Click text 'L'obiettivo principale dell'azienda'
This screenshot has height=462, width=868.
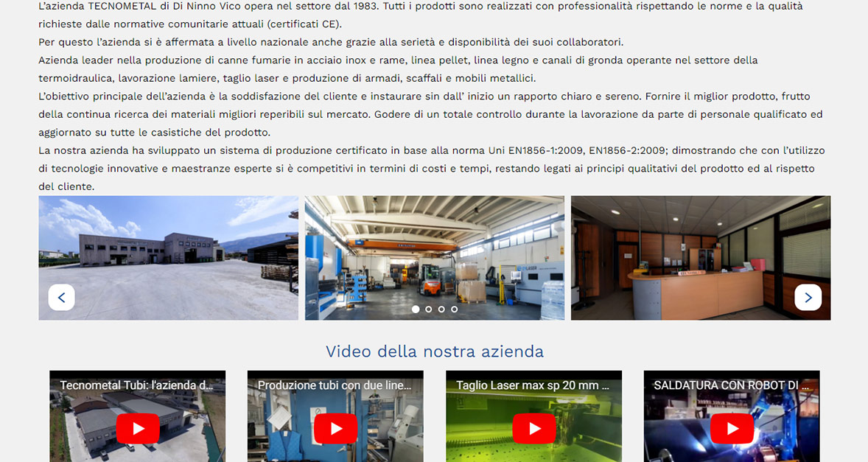click(122, 97)
